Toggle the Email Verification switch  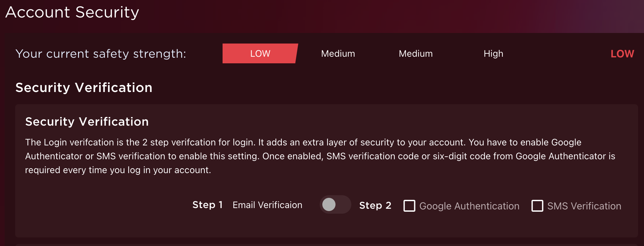coord(335,204)
